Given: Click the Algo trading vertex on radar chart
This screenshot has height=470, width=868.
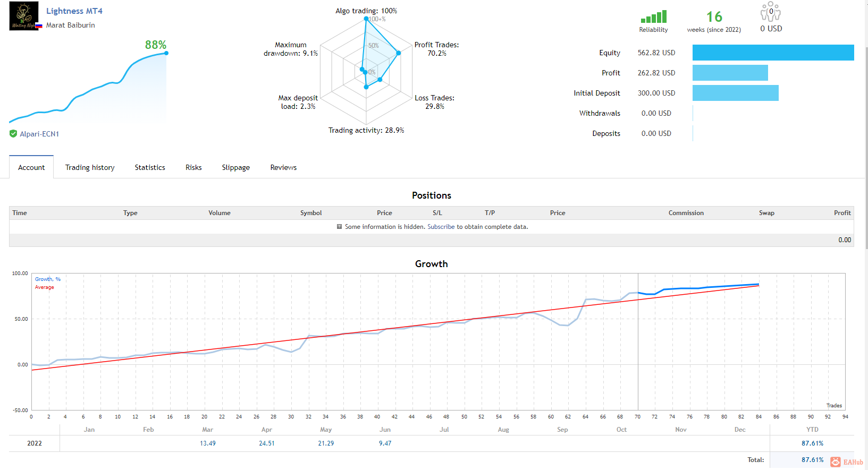Looking at the screenshot, I should pos(366,19).
